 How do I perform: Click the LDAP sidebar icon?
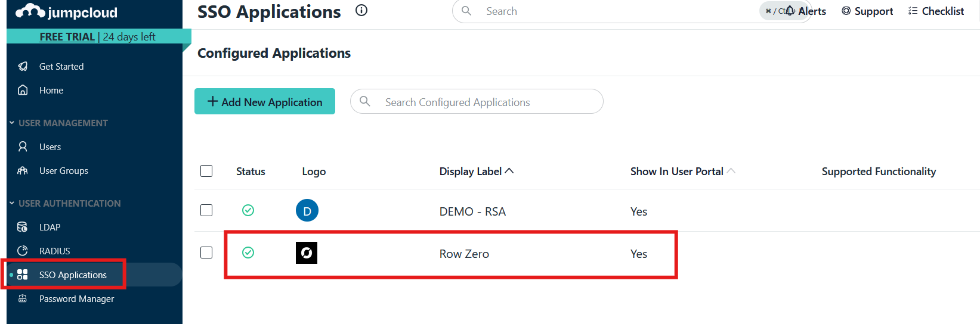(23, 227)
